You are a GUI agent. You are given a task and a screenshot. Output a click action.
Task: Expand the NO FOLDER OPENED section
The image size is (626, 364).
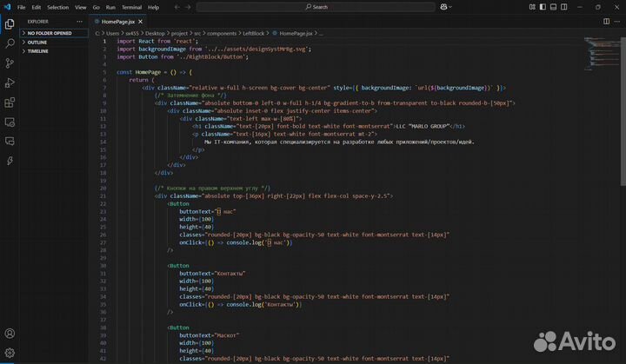click(54, 33)
